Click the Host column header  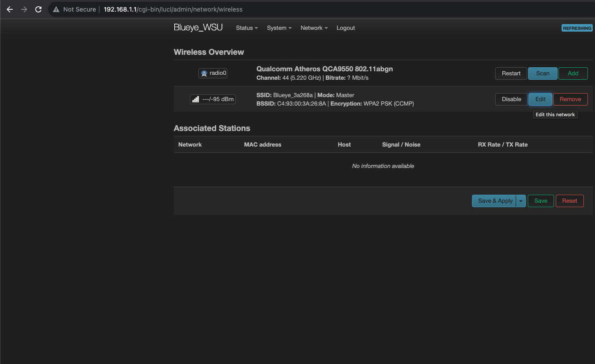tap(344, 144)
